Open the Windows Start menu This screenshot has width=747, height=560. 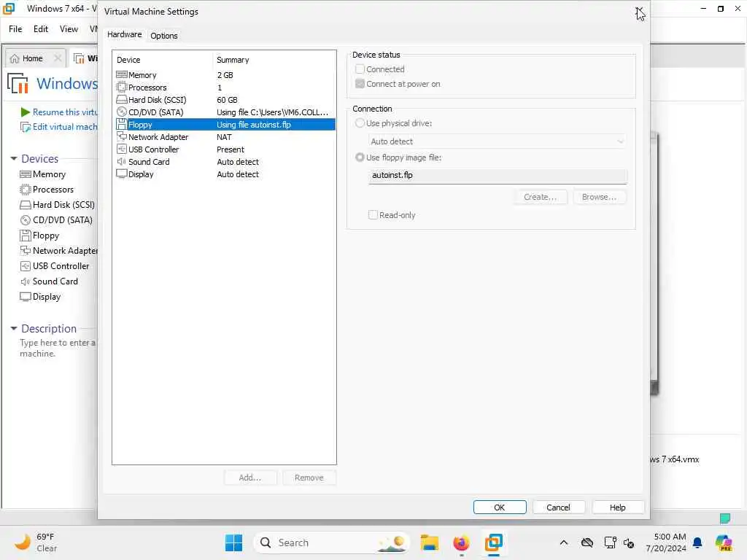point(233,542)
